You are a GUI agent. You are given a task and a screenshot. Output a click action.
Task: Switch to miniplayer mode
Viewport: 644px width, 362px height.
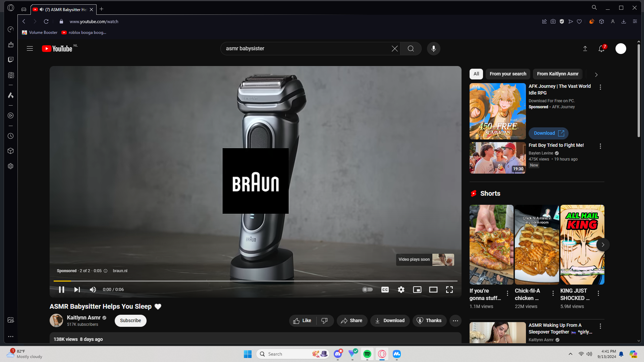[x=417, y=290]
